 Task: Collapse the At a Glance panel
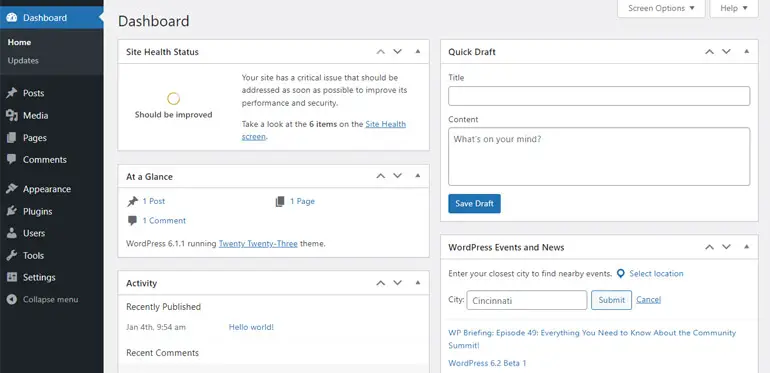point(418,176)
